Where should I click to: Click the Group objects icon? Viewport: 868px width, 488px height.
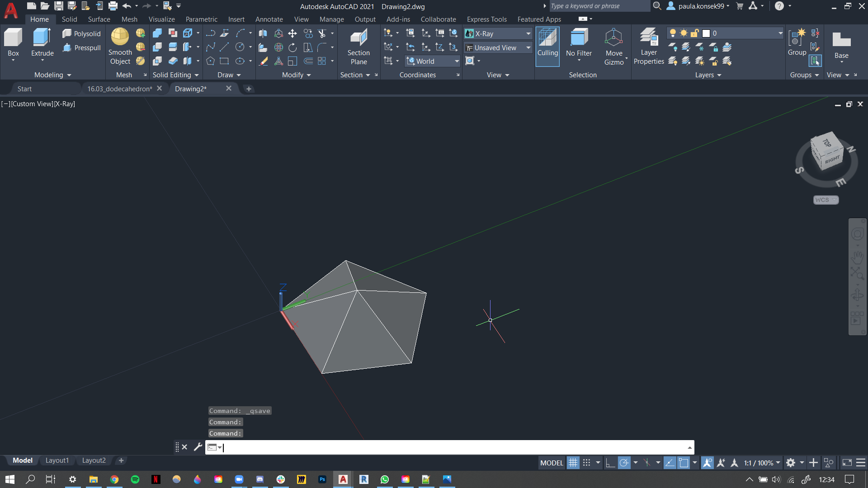(797, 42)
